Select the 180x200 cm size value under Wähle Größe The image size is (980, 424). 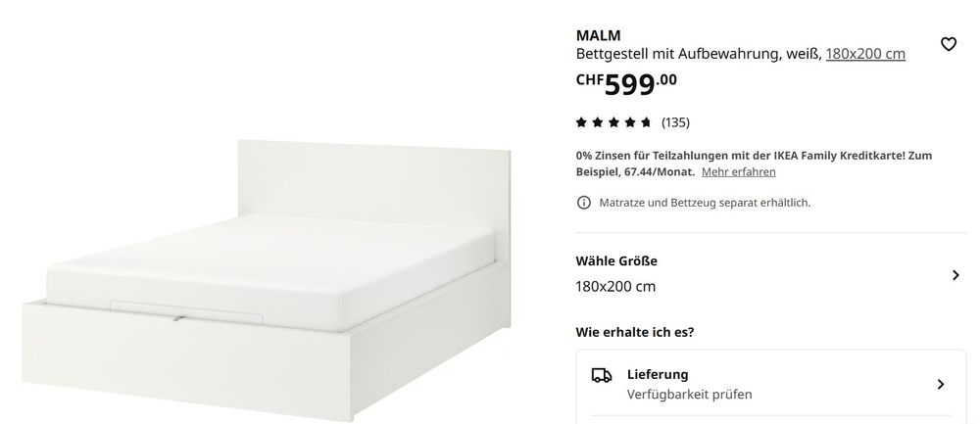[x=615, y=287]
